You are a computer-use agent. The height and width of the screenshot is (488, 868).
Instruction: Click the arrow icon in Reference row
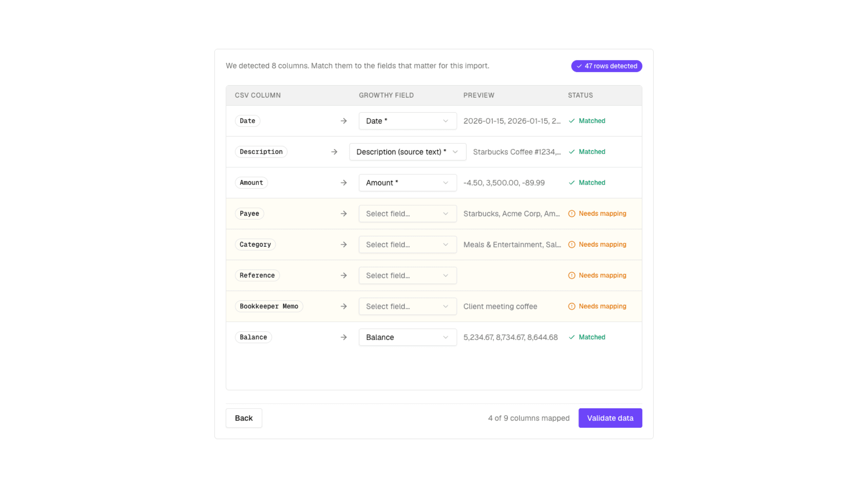pos(343,276)
